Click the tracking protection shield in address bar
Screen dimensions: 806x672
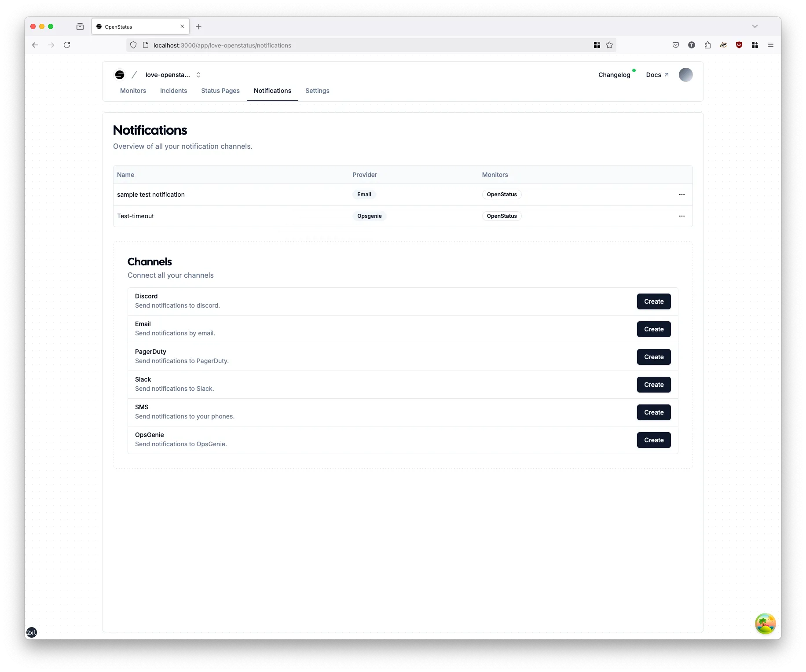tap(133, 45)
